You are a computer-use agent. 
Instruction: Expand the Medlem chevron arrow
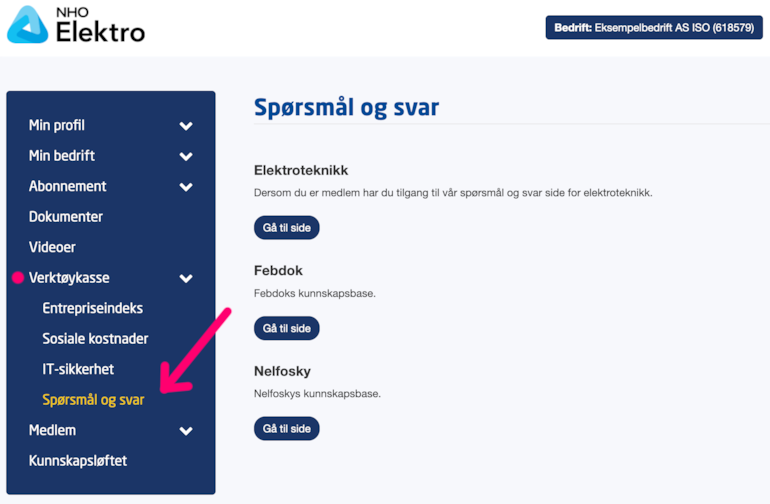click(x=186, y=431)
